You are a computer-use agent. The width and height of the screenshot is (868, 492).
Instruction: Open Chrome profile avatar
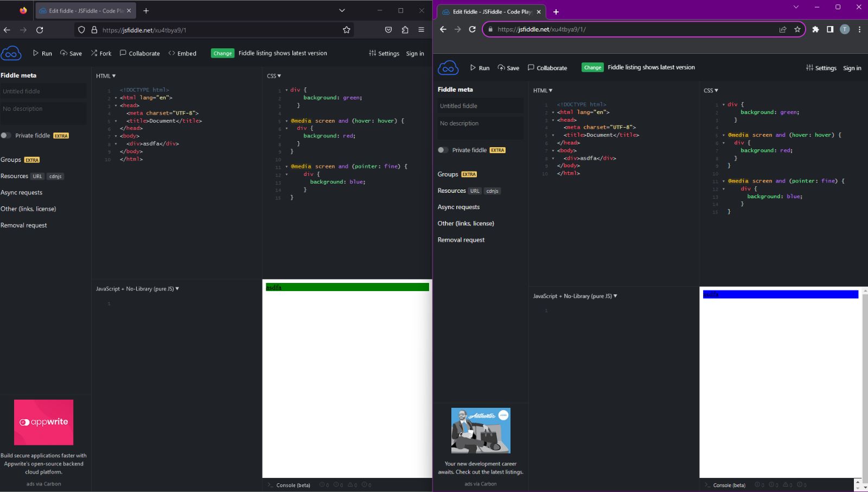(x=845, y=29)
